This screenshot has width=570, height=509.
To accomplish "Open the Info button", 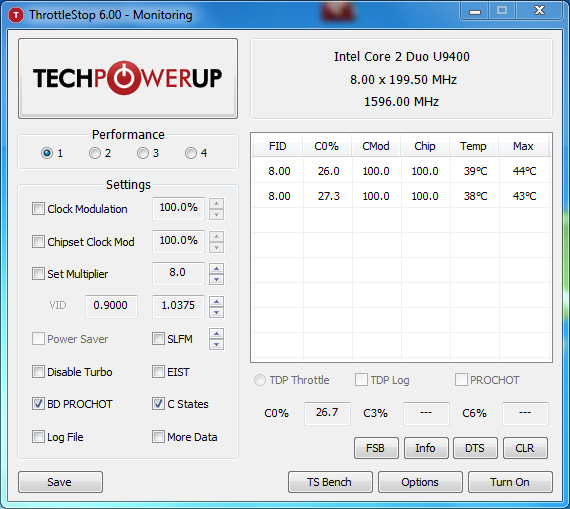I will click(426, 448).
